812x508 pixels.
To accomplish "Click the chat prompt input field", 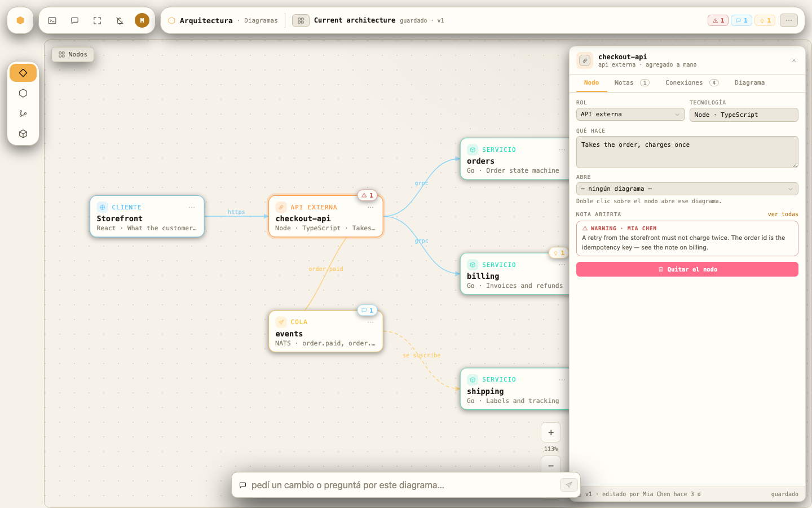I will [x=403, y=485].
